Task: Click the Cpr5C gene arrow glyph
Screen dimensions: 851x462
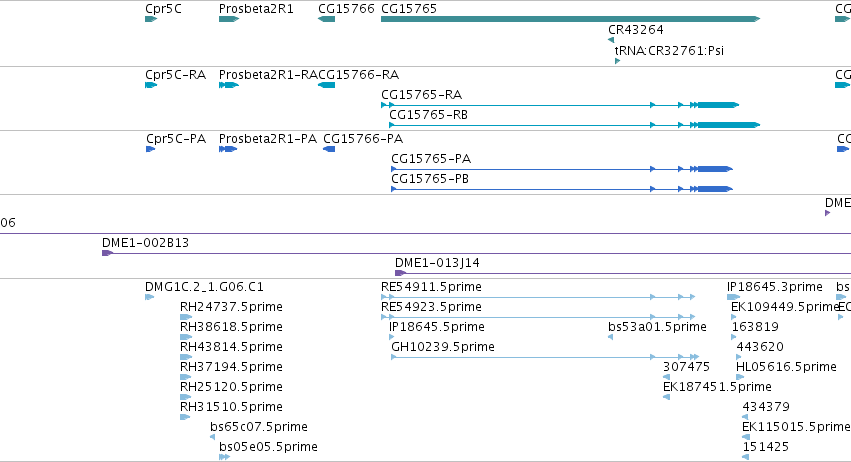Action: tap(151, 19)
